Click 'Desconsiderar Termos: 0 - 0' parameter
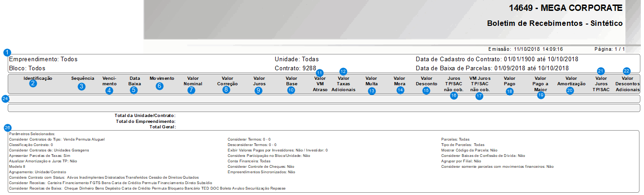This screenshot has height=195, width=644. [x=252, y=145]
